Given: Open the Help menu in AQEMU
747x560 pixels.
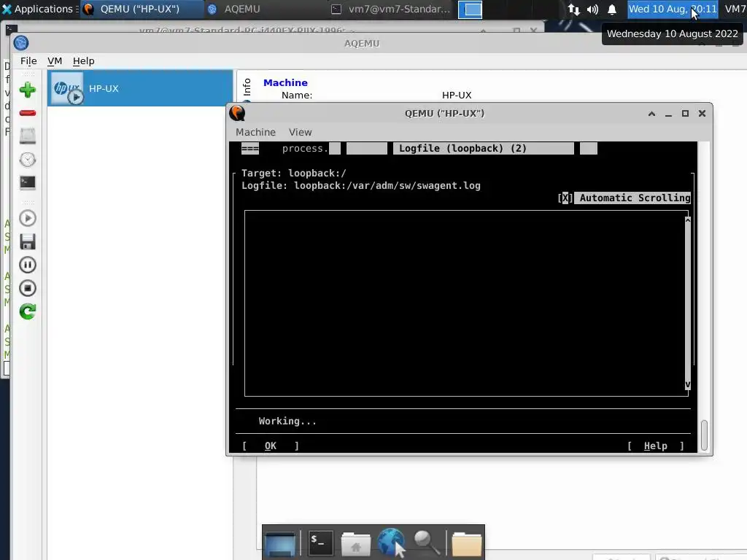Looking at the screenshot, I should click(83, 61).
